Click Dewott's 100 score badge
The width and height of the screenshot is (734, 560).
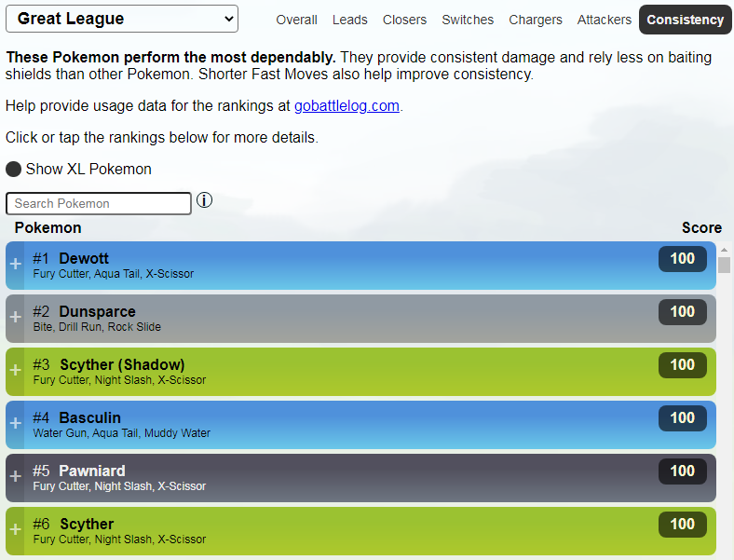pos(683,259)
